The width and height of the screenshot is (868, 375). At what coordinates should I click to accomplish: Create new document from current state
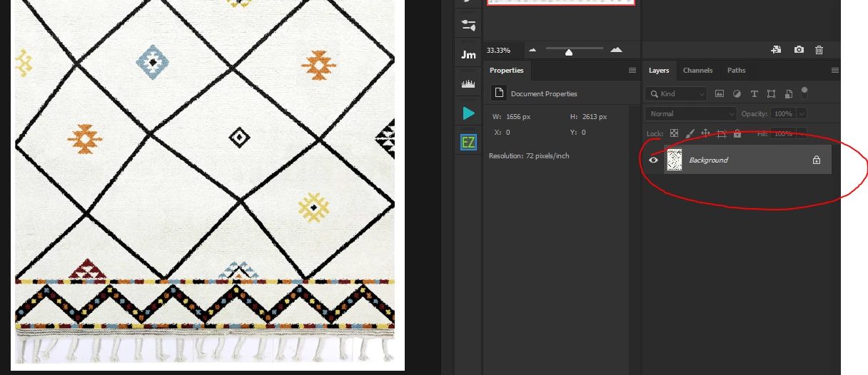(776, 50)
